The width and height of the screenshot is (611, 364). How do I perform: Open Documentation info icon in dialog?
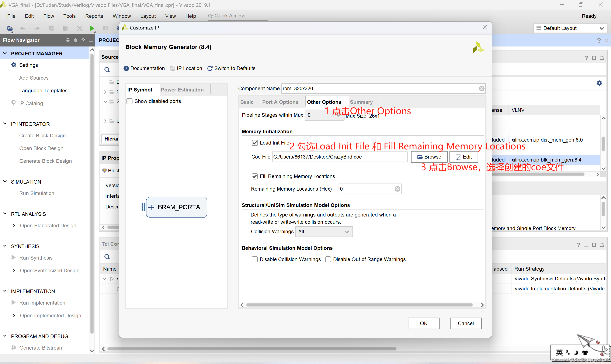coord(126,68)
